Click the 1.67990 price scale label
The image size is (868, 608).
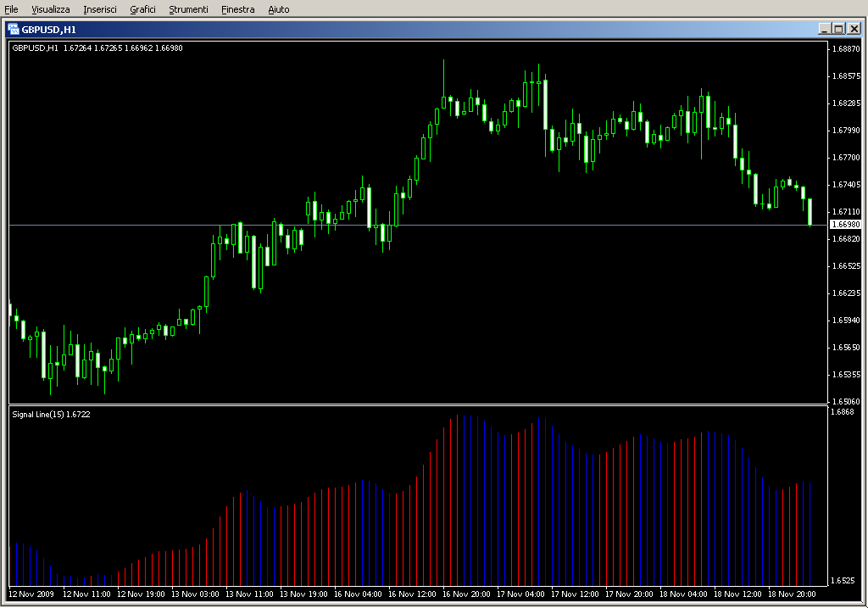click(x=847, y=130)
